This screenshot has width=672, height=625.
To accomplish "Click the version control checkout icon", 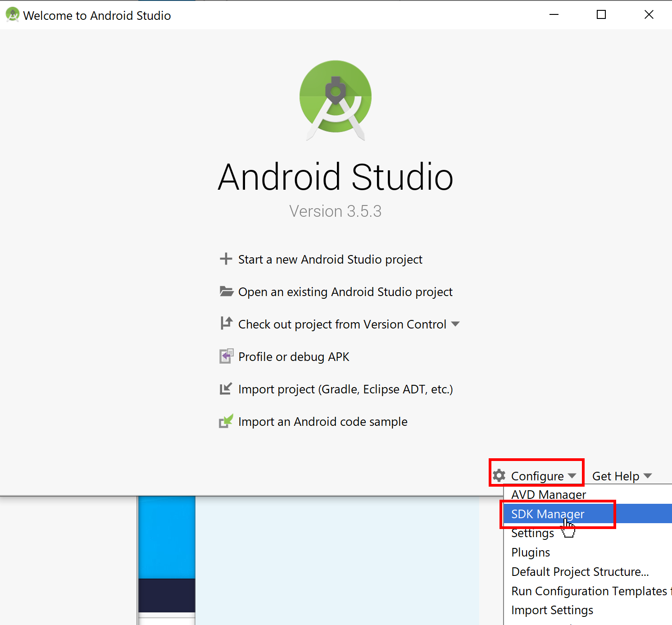I will [x=226, y=324].
